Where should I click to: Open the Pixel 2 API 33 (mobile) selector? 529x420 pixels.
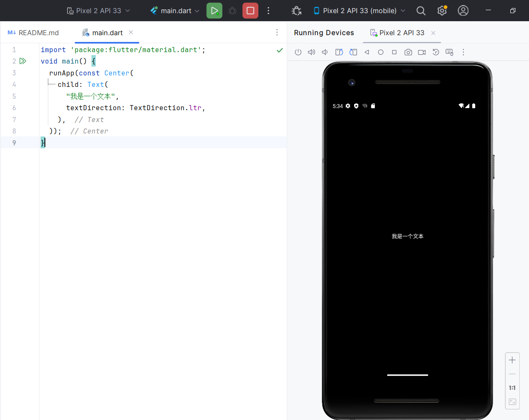pyautogui.click(x=359, y=11)
